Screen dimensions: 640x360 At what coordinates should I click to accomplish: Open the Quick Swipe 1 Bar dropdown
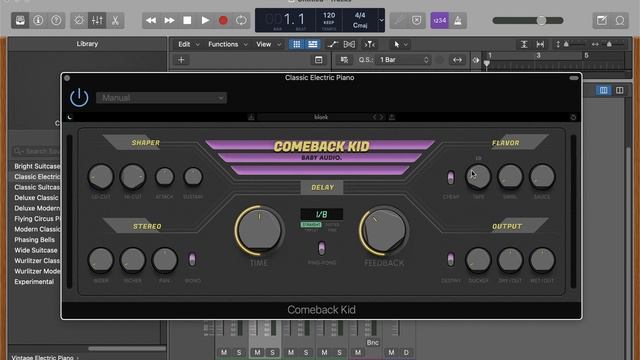[x=403, y=60]
